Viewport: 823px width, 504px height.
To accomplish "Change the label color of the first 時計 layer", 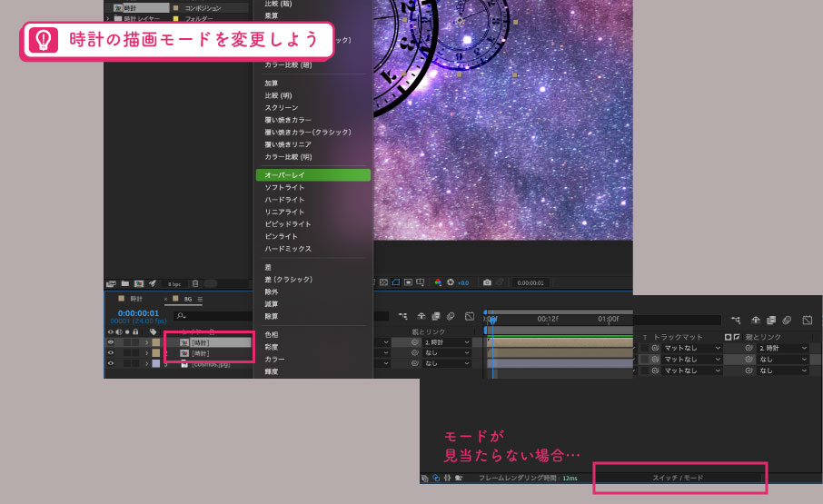I will [x=156, y=342].
